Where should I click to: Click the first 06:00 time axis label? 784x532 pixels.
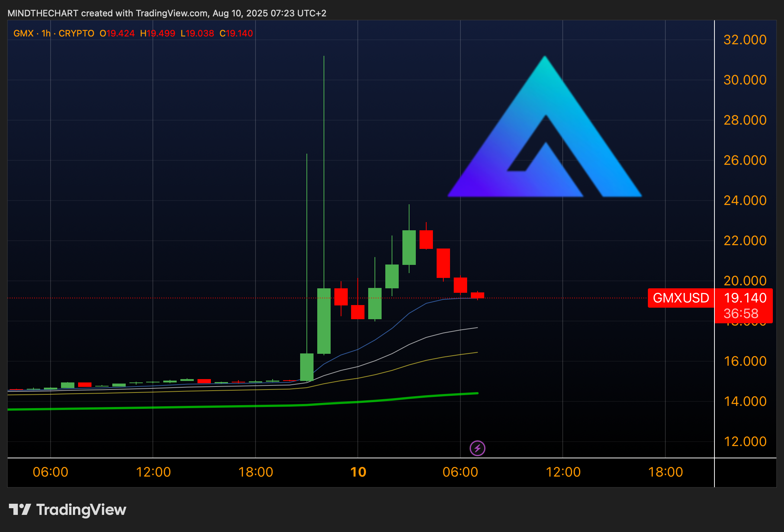(51, 472)
